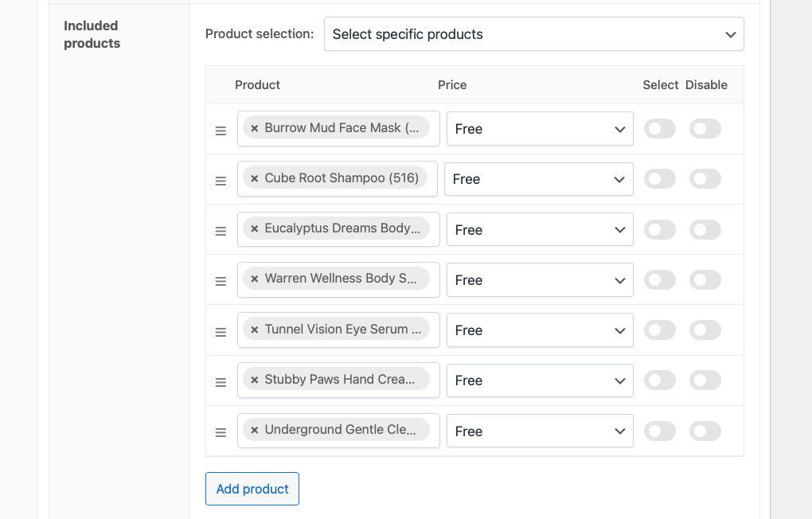812x519 pixels.
Task: Remove Tunnel Vision Eye Serum tag
Action: 254,330
